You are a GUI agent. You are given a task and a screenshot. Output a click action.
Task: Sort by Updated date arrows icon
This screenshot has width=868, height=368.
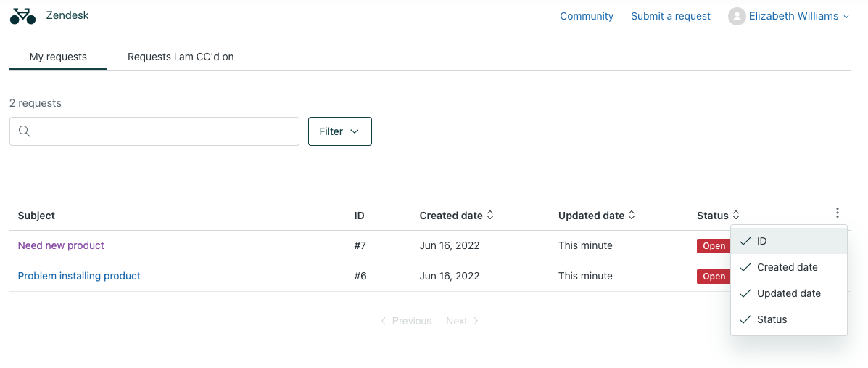click(x=632, y=216)
